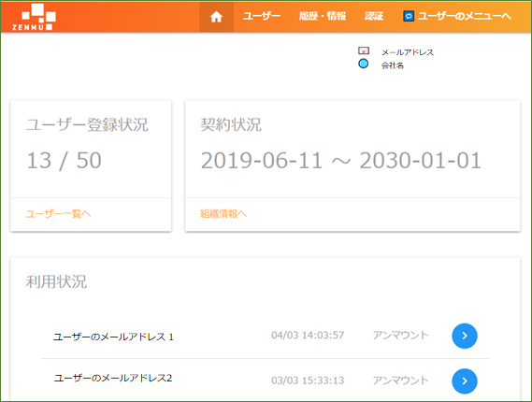Open the ユーザー menu tab

262,16
